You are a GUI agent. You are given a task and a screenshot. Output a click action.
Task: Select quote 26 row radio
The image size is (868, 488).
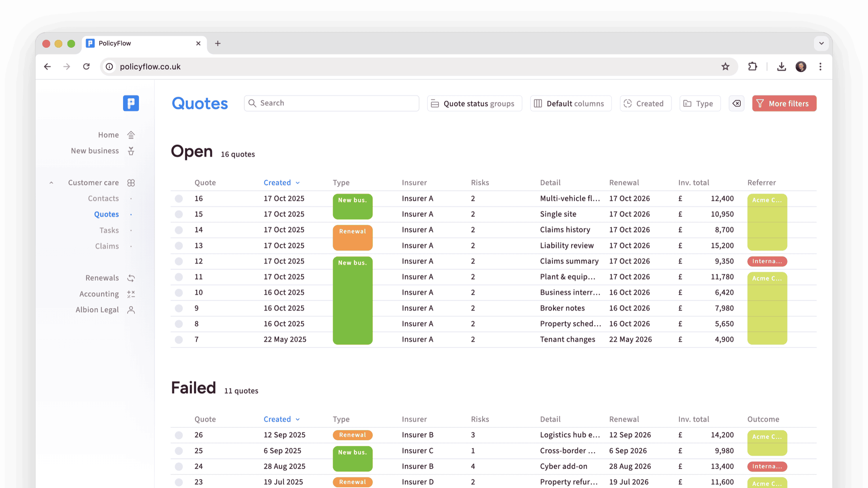point(179,435)
